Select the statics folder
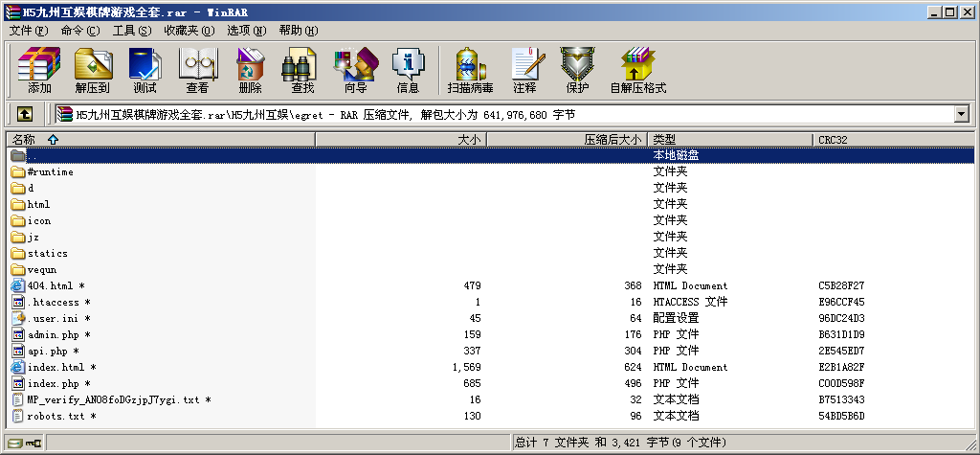Screen dimensions: 980x455 [x=47, y=254]
